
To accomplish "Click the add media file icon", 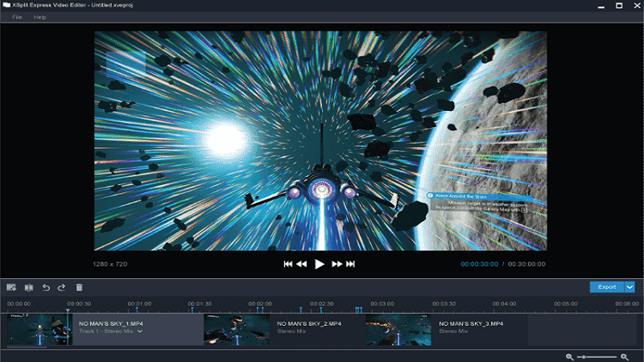I will [x=11, y=287].
